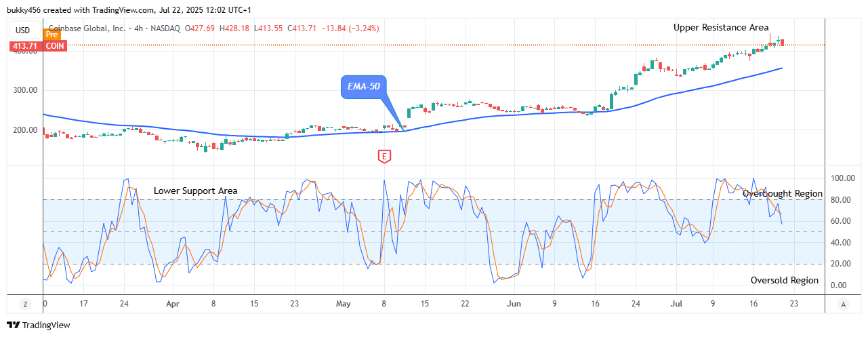Screen dimensions: 868x337
Task: Click the 'Jun' date axis label
Action: (514, 304)
